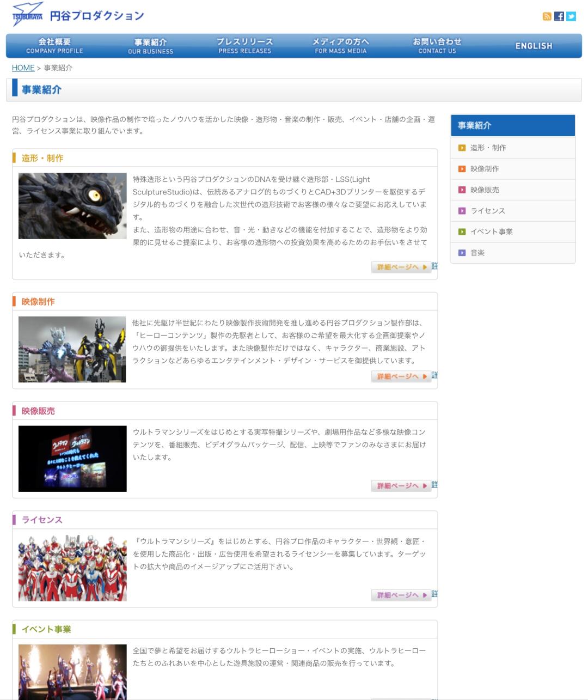Click the Facebook icon in the header
Screen dimensions: 588x700
pos(559,16)
